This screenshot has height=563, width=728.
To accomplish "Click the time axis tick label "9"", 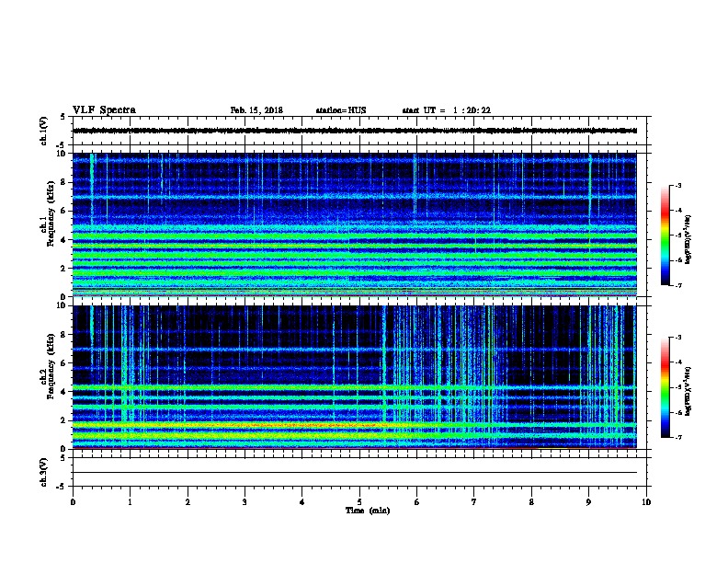I will tap(588, 501).
